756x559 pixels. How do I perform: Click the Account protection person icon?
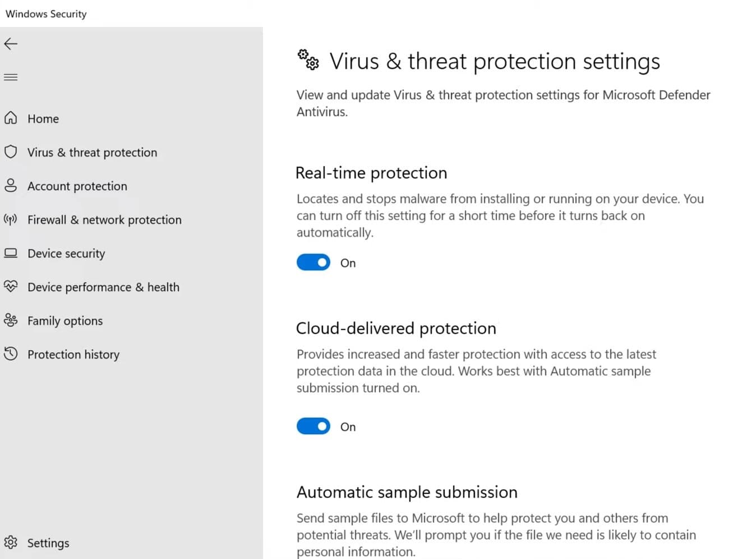point(11,186)
